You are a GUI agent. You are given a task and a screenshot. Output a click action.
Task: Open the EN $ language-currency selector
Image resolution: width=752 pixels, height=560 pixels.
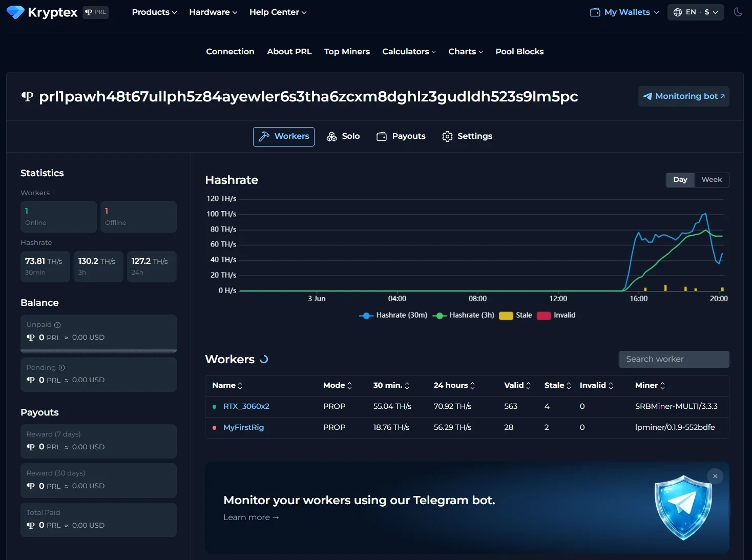click(x=696, y=12)
